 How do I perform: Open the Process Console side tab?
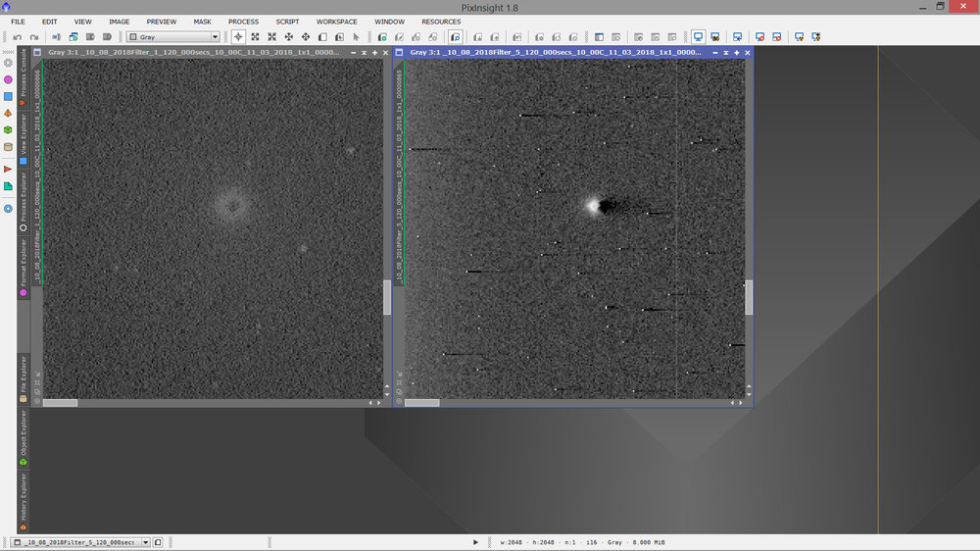point(24,76)
